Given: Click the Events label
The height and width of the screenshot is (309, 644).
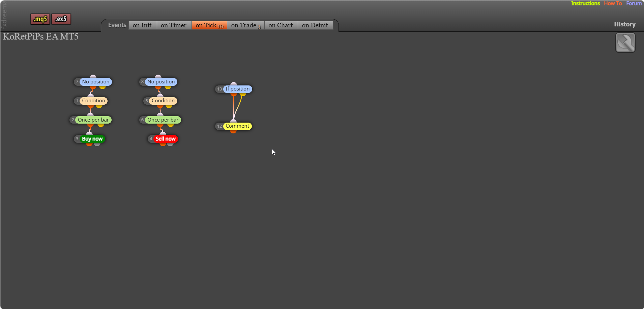Looking at the screenshot, I should pos(117,25).
